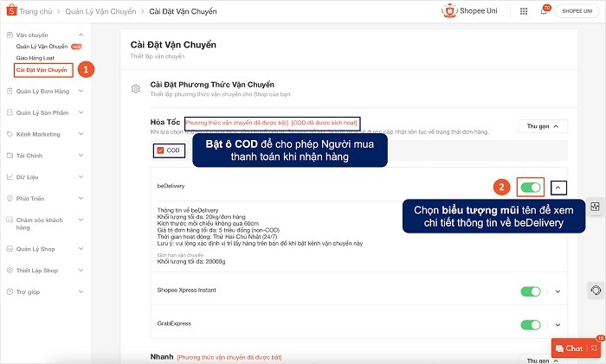Viewport: 606px width, 364px height.
Task: Open the activity monitor icon on right edge
Action: 595,208
